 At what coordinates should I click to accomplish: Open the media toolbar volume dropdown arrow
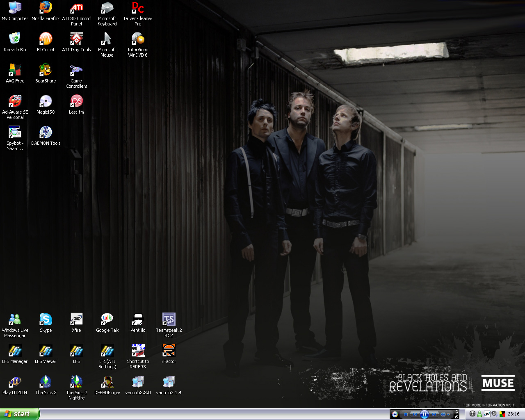(448, 414)
